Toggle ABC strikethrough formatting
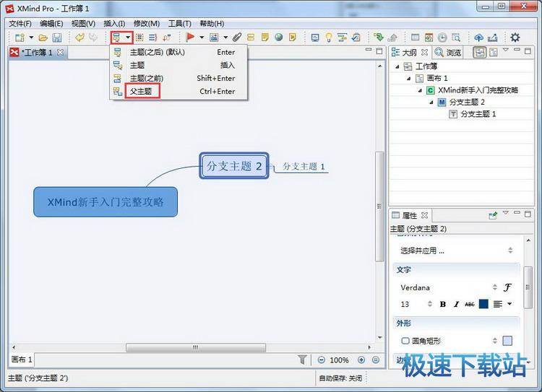Screen dimensions: 542x392 click(x=470, y=304)
